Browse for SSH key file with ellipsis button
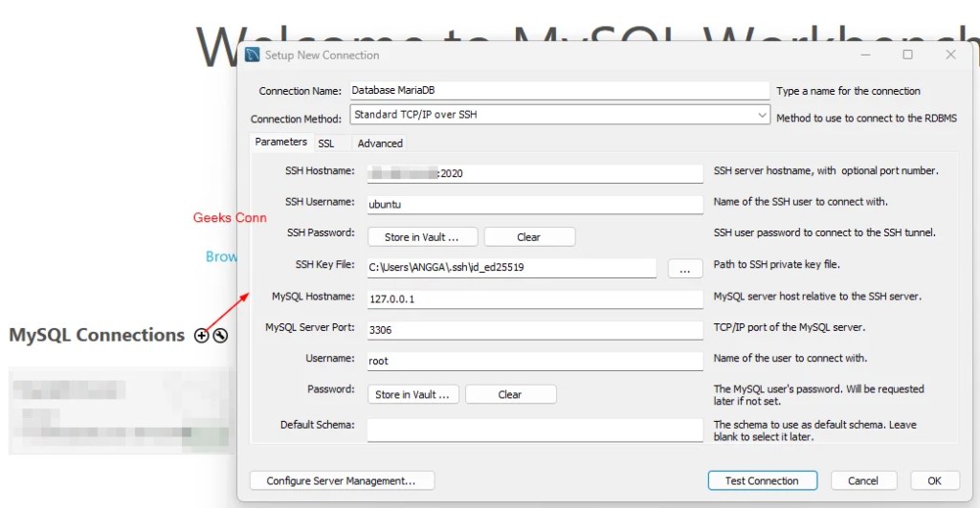Screen dimensions: 980x508 [685, 268]
